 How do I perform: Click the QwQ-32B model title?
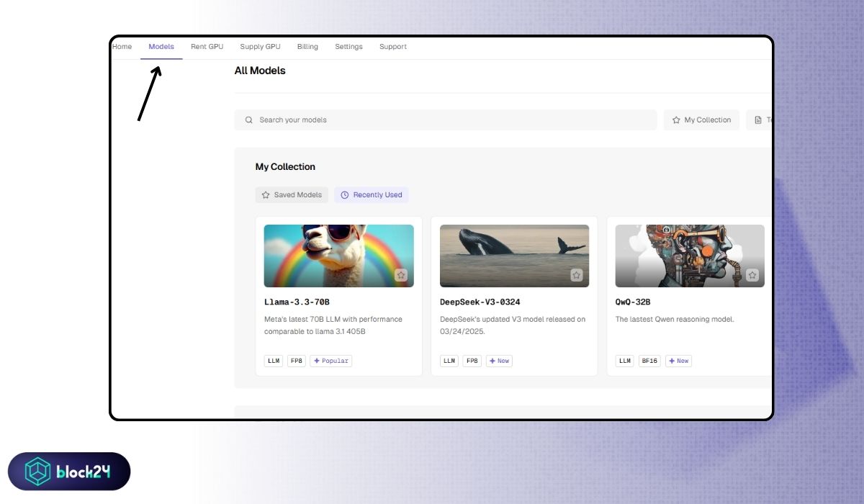[633, 302]
